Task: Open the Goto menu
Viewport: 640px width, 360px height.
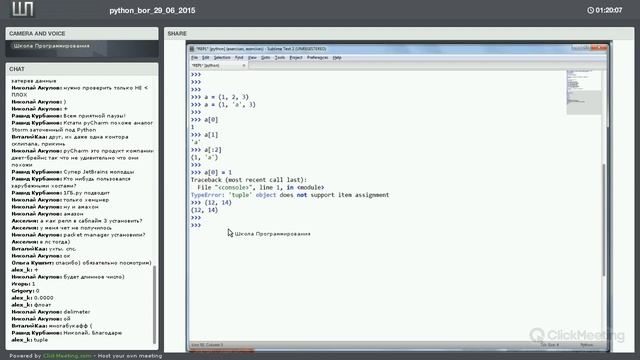Action: [x=266, y=58]
